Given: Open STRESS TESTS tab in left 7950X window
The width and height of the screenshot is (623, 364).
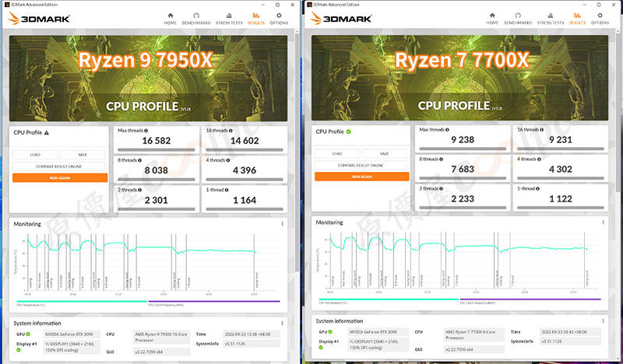Looking at the screenshot, I should coord(229,19).
